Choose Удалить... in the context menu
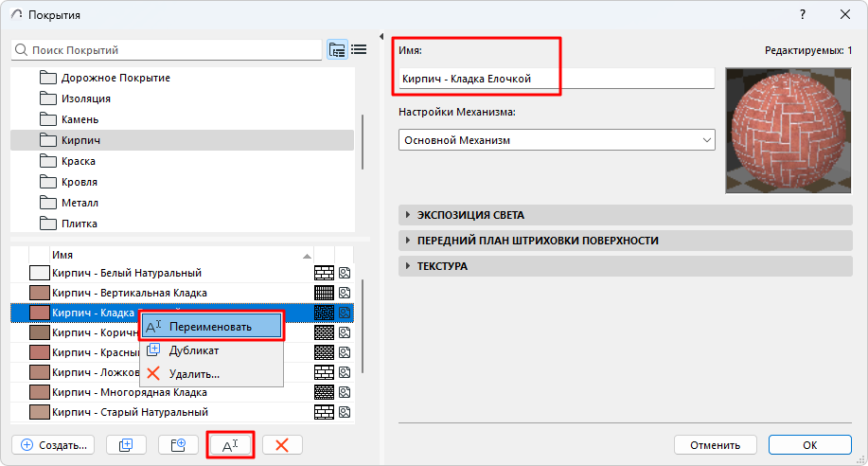Viewport: 868px width, 466px height. (211, 374)
